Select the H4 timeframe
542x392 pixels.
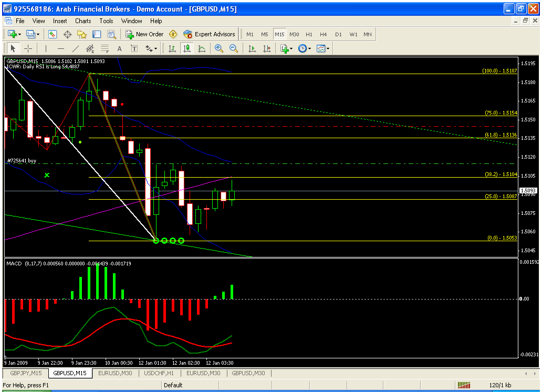[324, 34]
